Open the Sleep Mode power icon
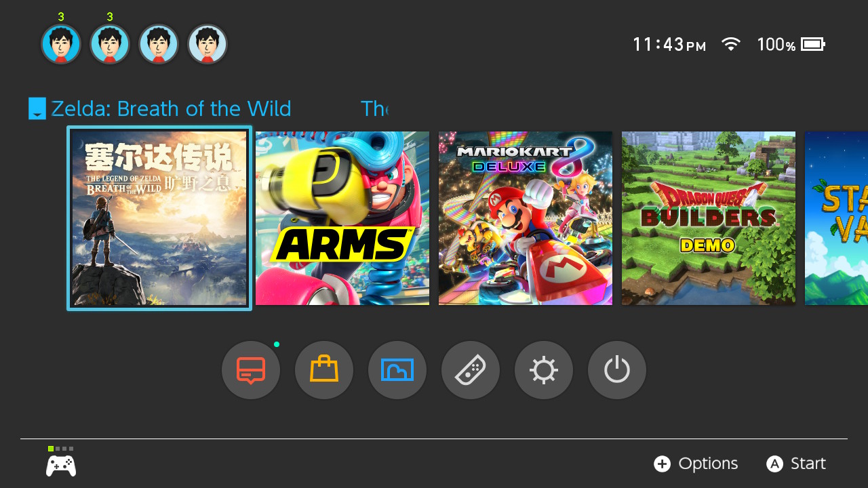 pos(617,370)
